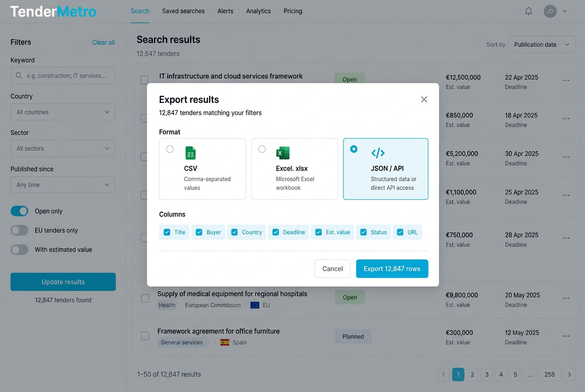
Task: Go to the previous results page arrow
Action: [x=443, y=374]
